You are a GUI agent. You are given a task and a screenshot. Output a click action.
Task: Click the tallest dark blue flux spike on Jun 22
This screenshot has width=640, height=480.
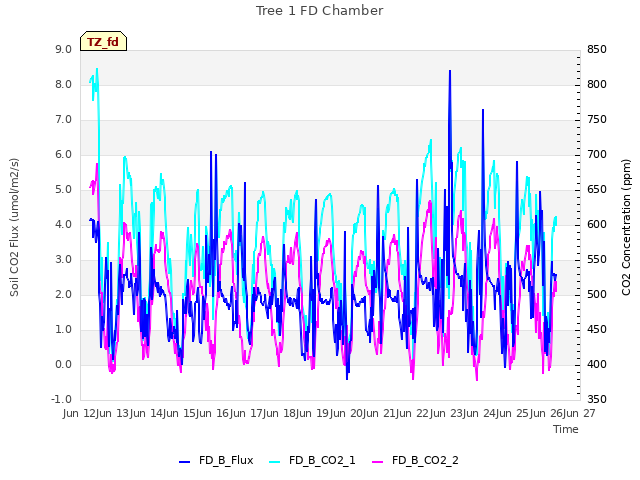point(450,71)
